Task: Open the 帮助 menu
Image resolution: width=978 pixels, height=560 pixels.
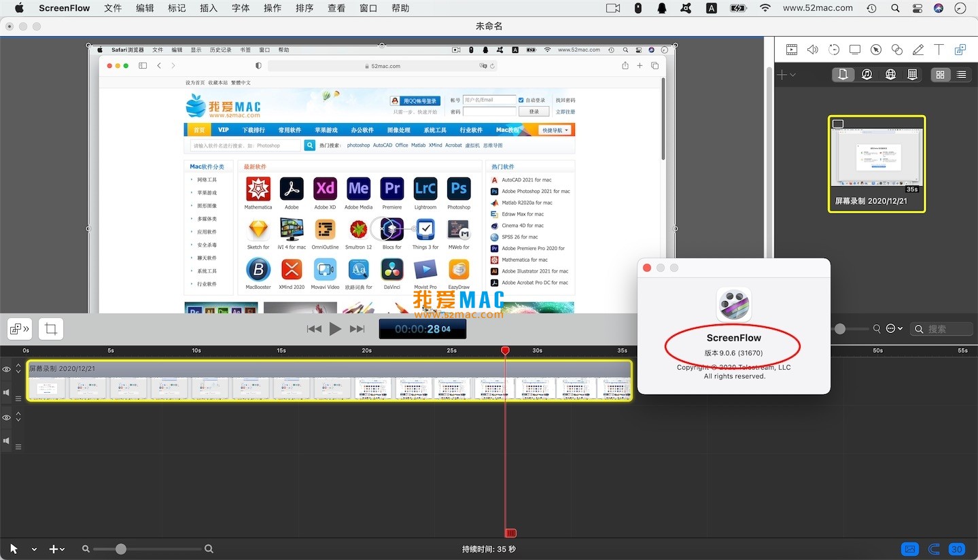Action: click(x=401, y=8)
